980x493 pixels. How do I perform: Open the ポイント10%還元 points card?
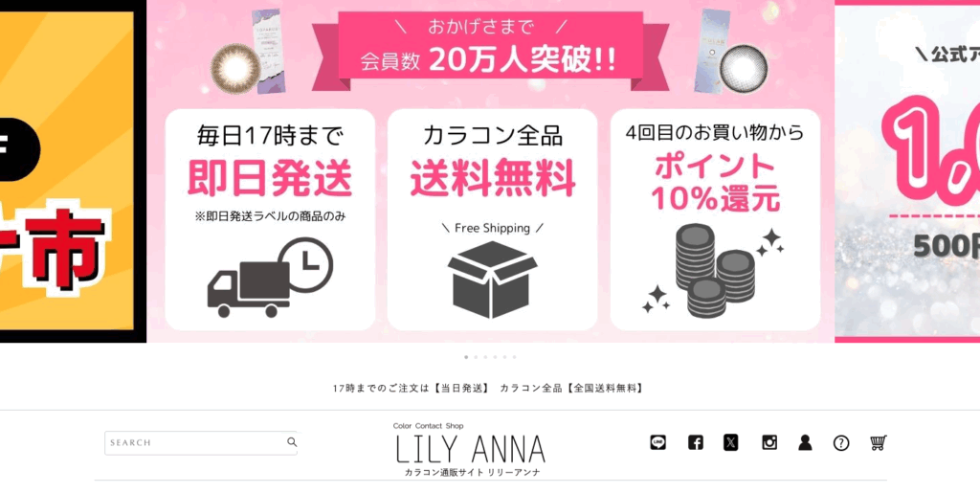[715, 220]
